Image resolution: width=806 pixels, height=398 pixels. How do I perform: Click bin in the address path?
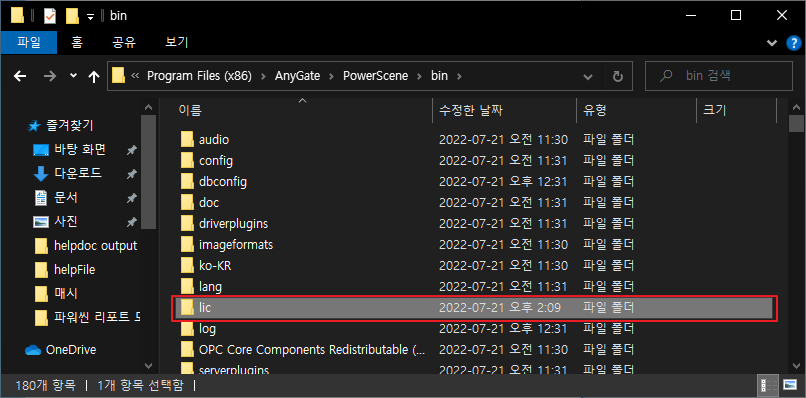(439, 76)
